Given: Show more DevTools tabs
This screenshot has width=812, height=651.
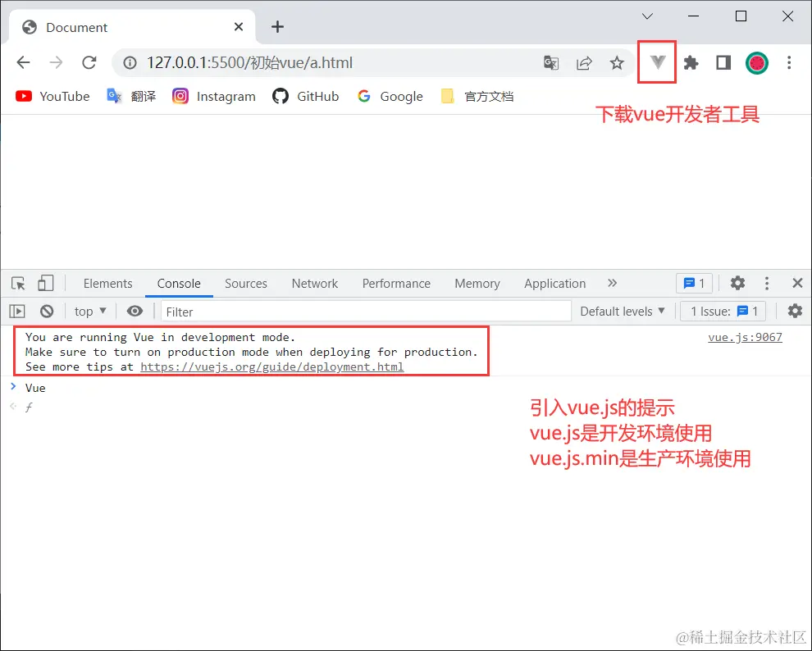Looking at the screenshot, I should click(x=612, y=283).
